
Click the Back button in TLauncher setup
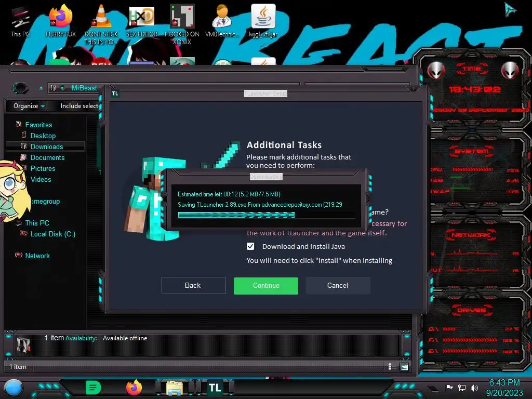[193, 285]
